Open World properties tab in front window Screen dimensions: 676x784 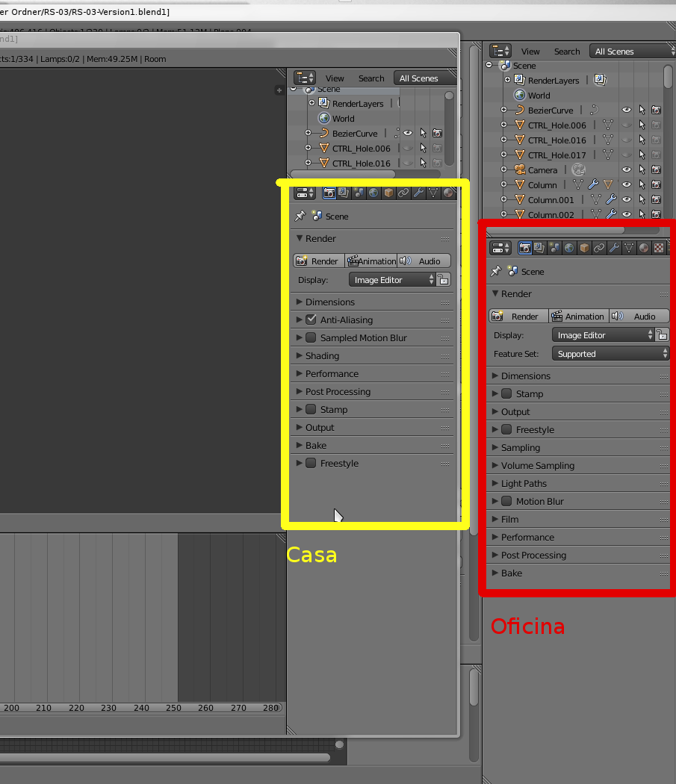tap(373, 193)
